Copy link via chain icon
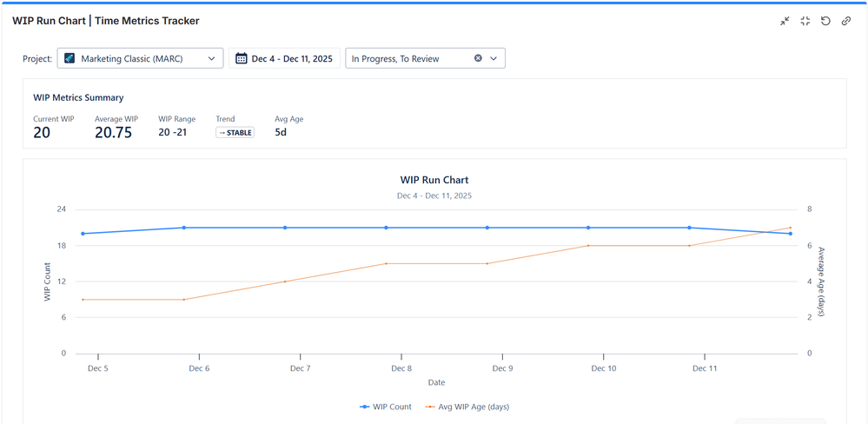The width and height of the screenshot is (868, 424). (x=846, y=21)
